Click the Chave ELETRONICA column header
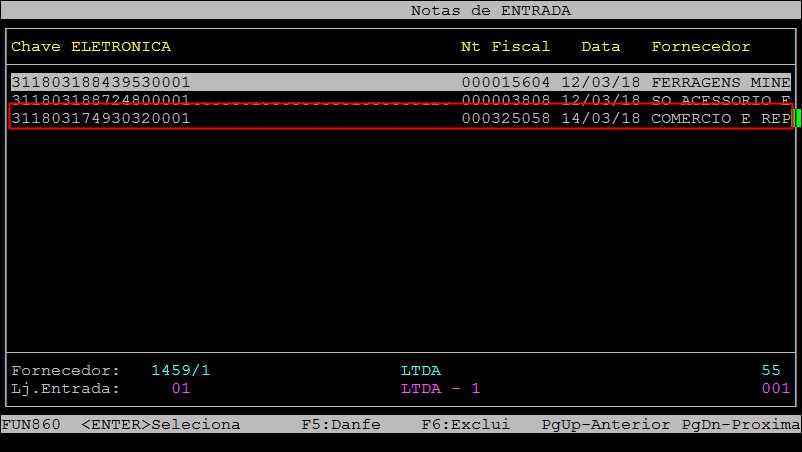802x452 pixels. [91, 47]
